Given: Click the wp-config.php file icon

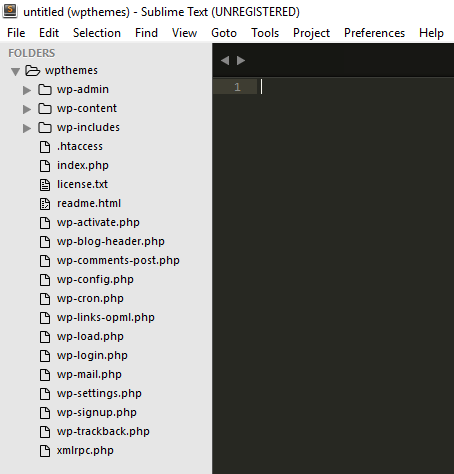Looking at the screenshot, I should tap(45, 279).
